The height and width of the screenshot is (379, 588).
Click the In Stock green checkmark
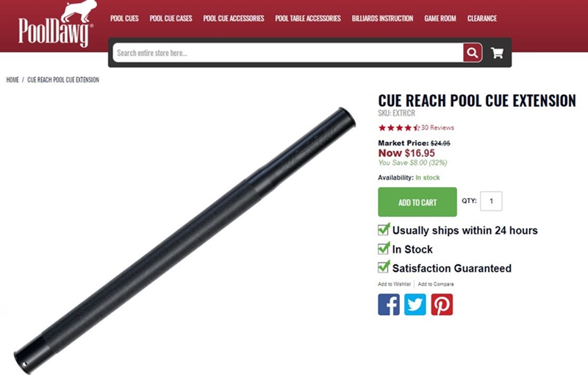(x=384, y=248)
